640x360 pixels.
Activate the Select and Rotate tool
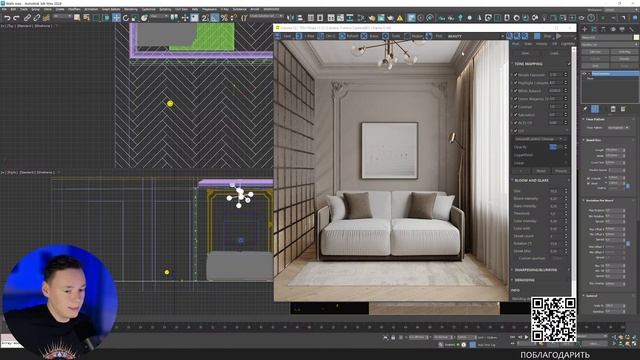[x=126, y=18]
